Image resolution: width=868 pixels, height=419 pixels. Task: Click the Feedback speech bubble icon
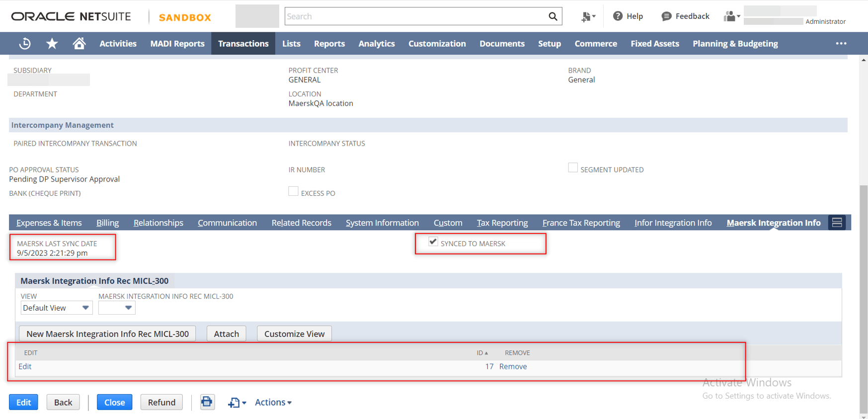coord(666,16)
